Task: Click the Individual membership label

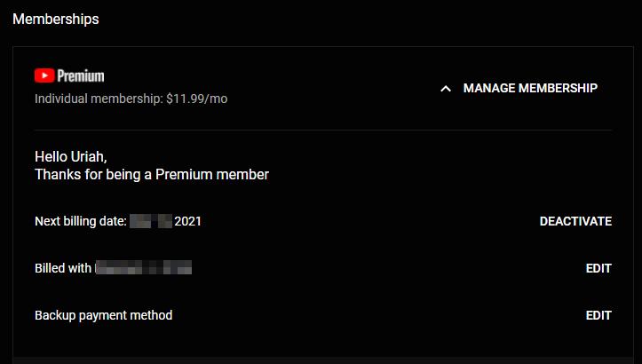Action: click(x=99, y=99)
